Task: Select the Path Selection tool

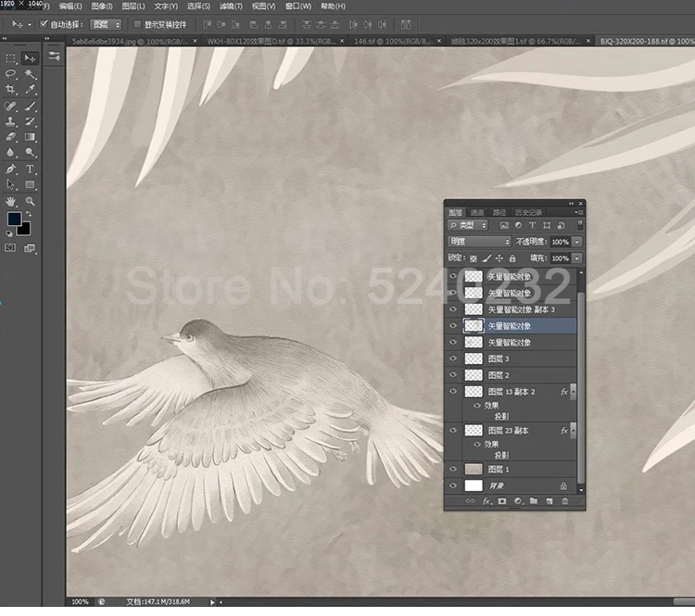Action: 10,184
